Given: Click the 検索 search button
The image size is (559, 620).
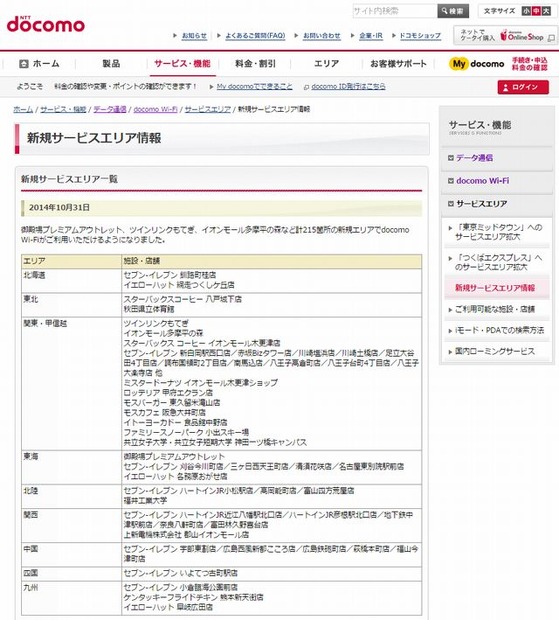Looking at the screenshot, I should click(x=453, y=11).
